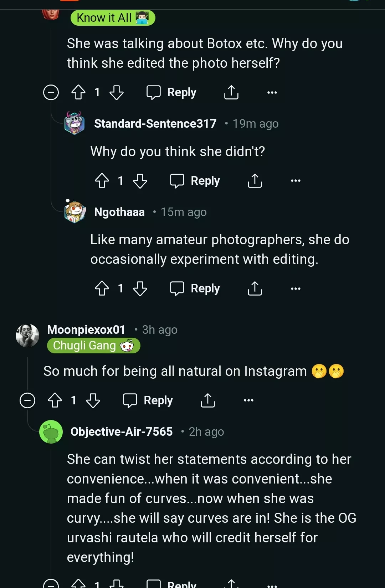Upvote Moonpiexox01's comment

pyautogui.click(x=55, y=400)
